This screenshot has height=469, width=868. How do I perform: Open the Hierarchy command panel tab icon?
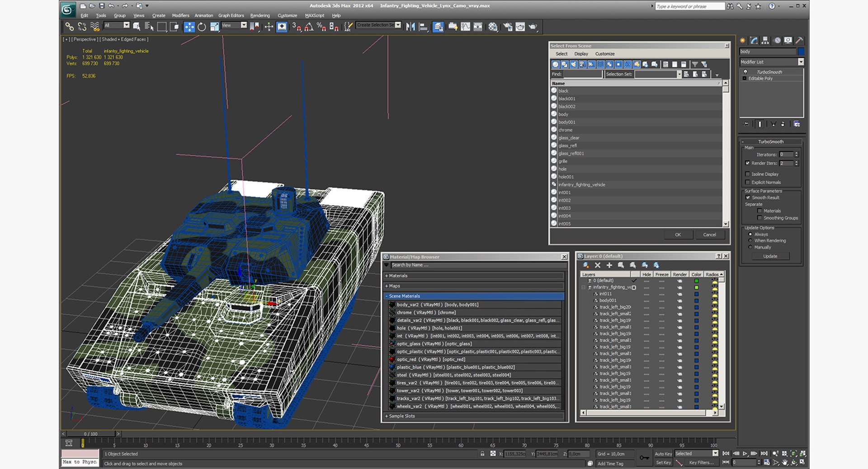coord(765,40)
